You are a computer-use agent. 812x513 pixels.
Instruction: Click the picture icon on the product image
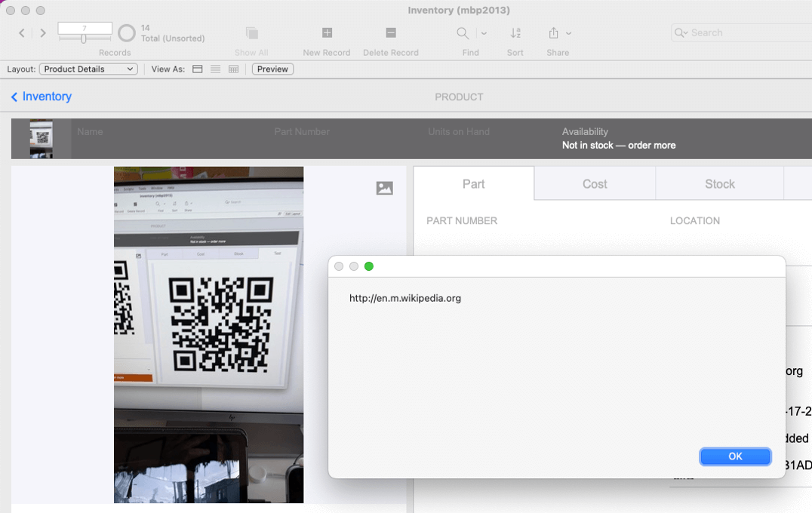coord(385,188)
